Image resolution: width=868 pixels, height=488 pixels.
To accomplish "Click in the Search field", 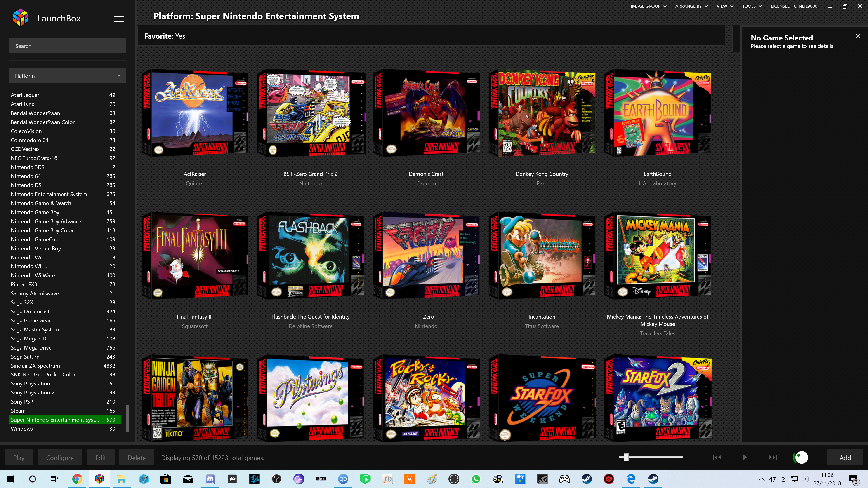I will click(x=67, y=46).
